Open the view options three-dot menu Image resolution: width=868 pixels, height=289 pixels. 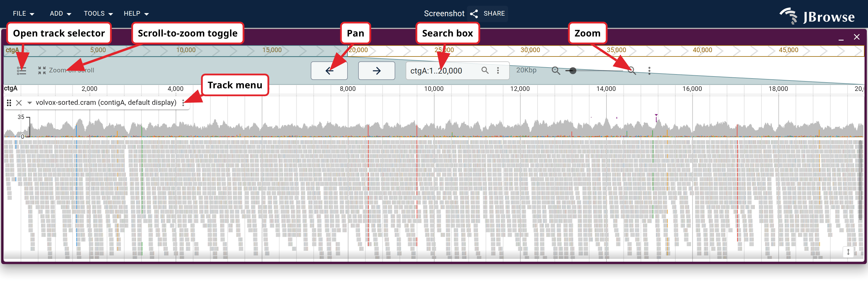(649, 70)
